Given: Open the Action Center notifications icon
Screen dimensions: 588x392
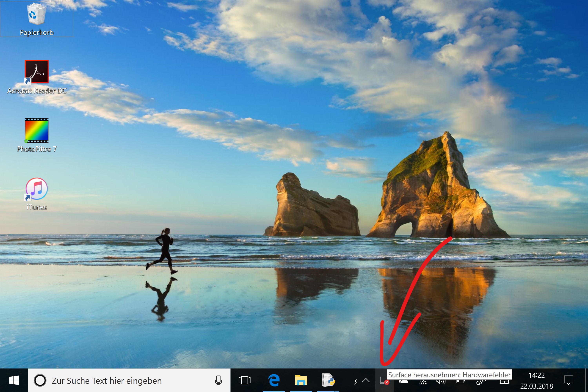Looking at the screenshot, I should point(569,380).
